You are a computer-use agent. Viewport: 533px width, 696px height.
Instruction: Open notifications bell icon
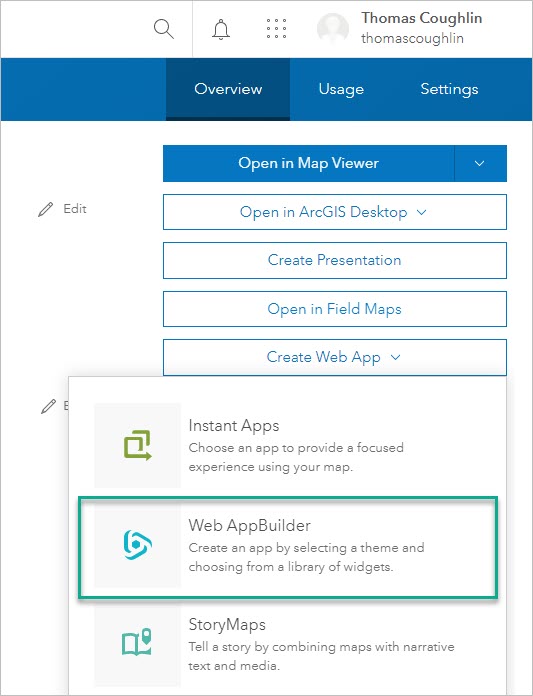(221, 30)
